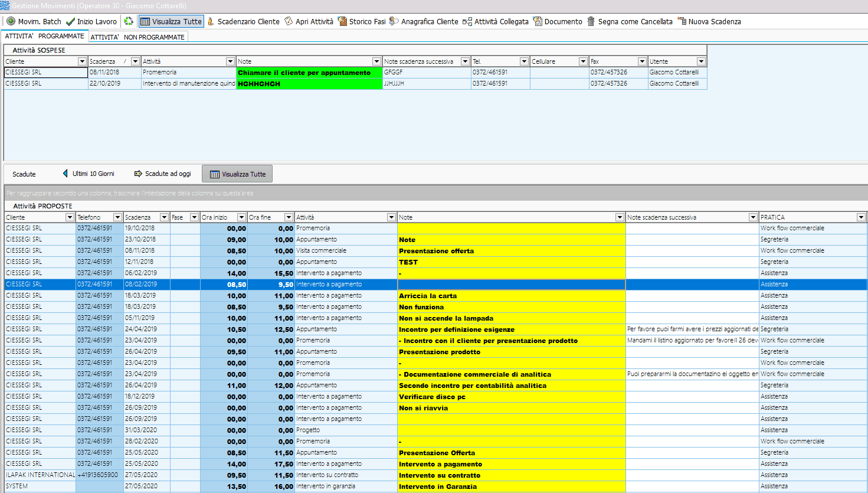868x493 pixels.
Task: Select the TEST note cell
Action: tap(512, 262)
